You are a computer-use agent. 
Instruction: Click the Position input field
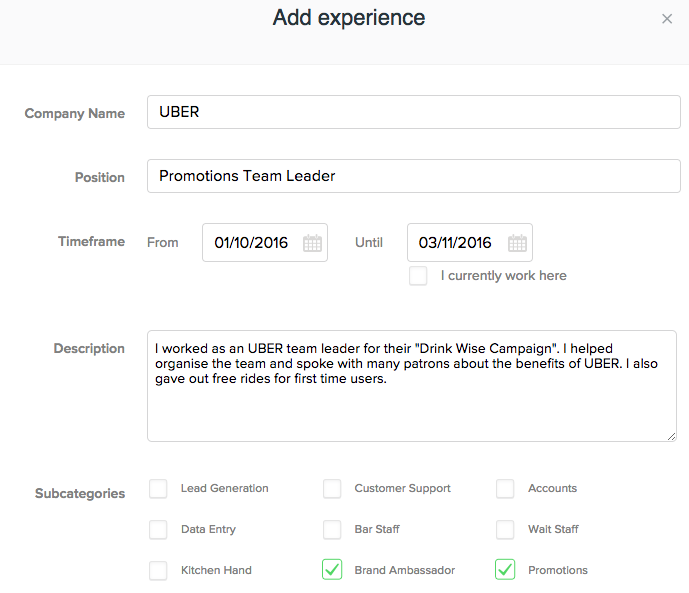tap(413, 176)
